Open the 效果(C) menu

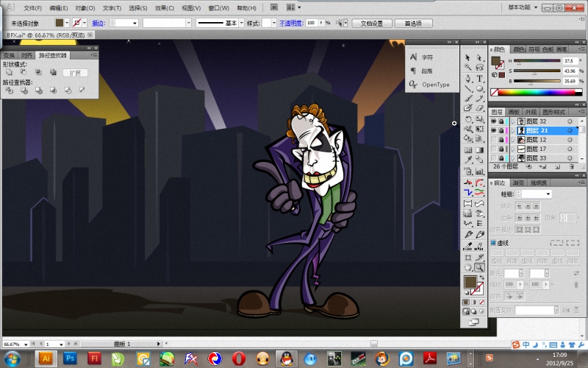pos(165,8)
